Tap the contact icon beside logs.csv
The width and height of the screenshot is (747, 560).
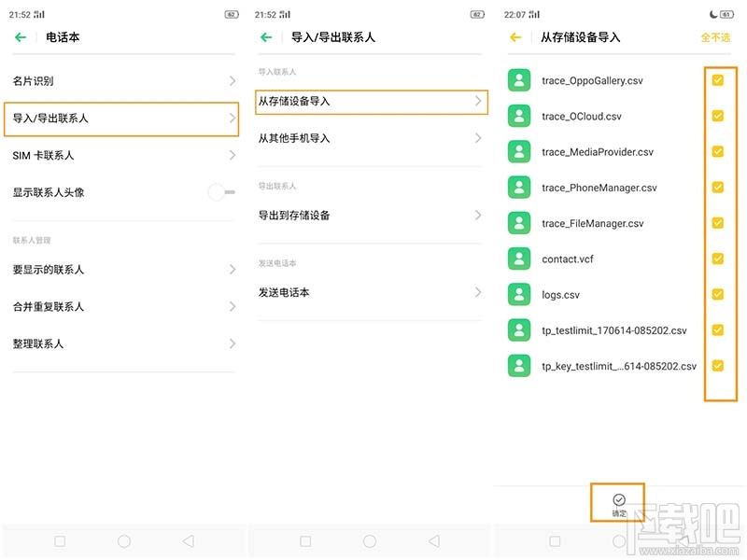click(519, 294)
